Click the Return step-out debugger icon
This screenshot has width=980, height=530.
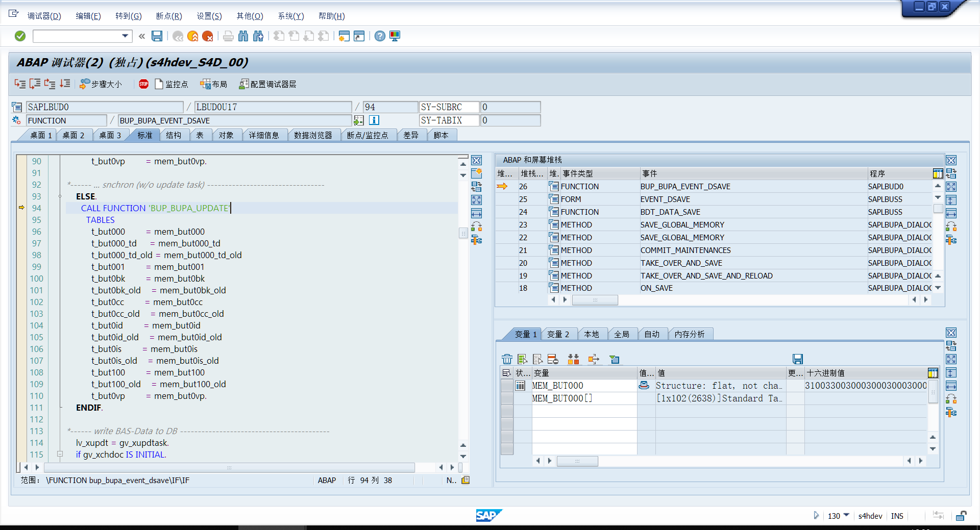coord(50,84)
